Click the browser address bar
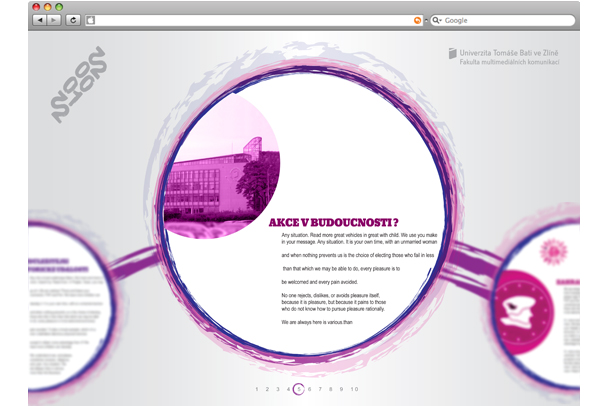The height and width of the screenshot is (406, 606). 250,20
